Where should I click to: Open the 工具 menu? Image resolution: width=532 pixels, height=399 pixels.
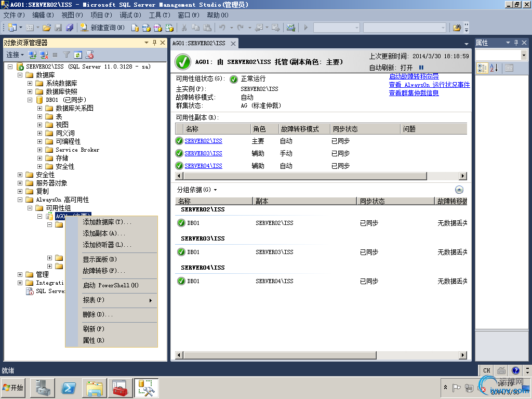pos(159,15)
